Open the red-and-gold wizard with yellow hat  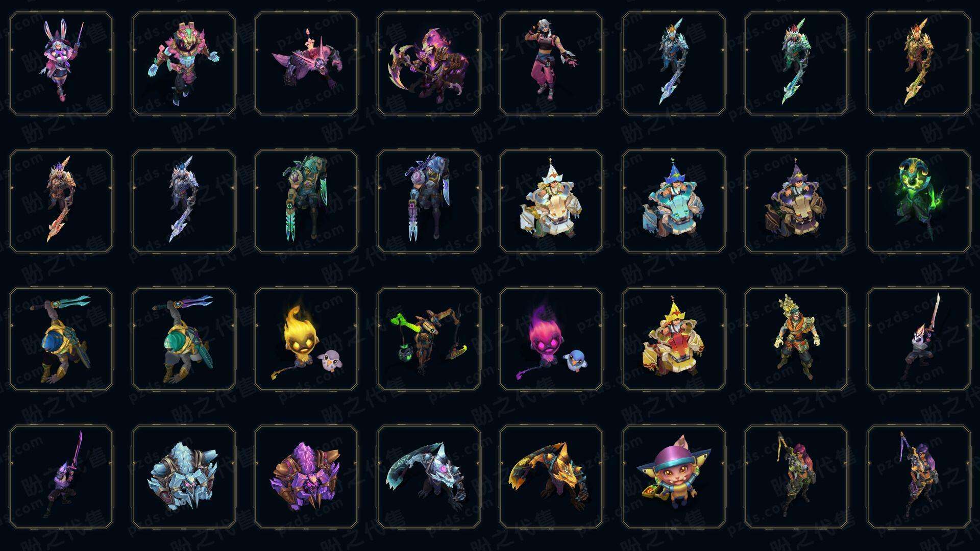[674, 339]
